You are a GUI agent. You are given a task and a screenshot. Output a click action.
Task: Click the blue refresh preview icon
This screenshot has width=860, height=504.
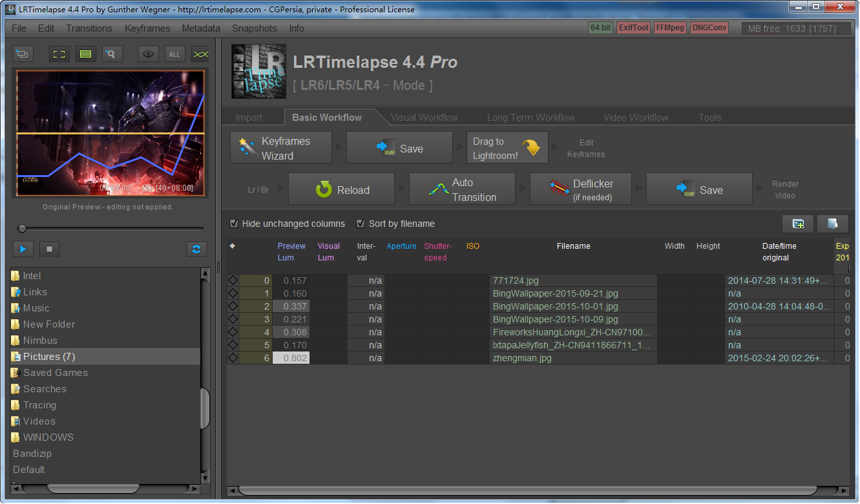tap(196, 249)
